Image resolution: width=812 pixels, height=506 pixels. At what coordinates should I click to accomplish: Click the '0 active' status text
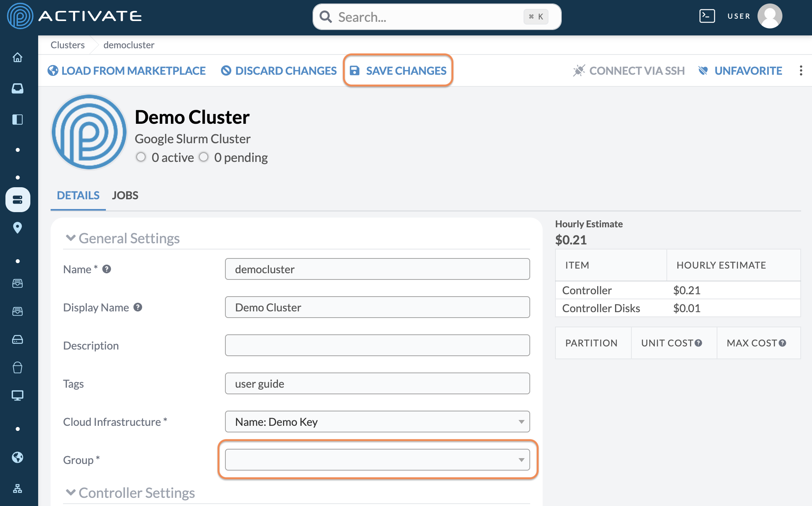pyautogui.click(x=173, y=157)
